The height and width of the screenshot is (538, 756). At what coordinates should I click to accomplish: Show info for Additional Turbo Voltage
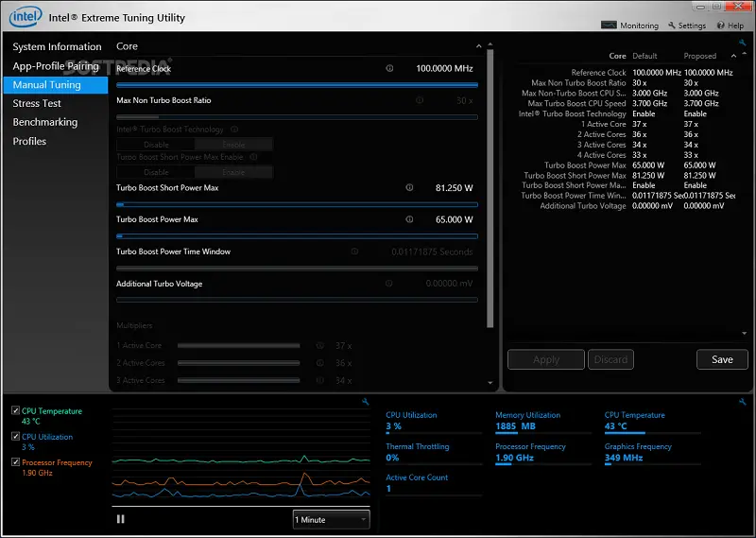[389, 284]
